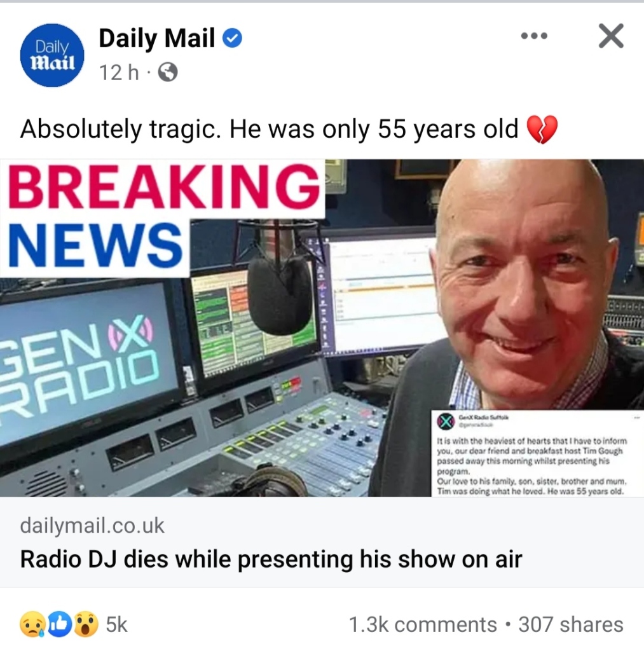
Task: Click the blue thumbs-up like reaction
Action: pyautogui.click(x=59, y=624)
